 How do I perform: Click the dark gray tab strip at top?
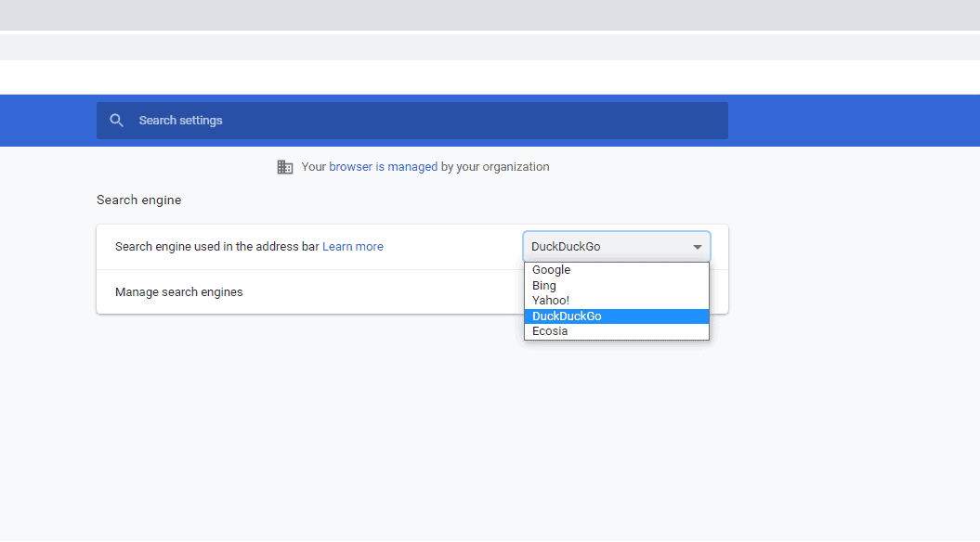[490, 15]
